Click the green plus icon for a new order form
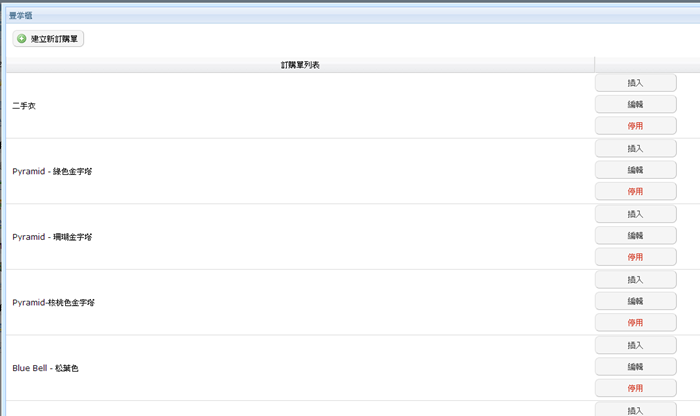Screen dimensions: 700x416 click(x=21, y=39)
